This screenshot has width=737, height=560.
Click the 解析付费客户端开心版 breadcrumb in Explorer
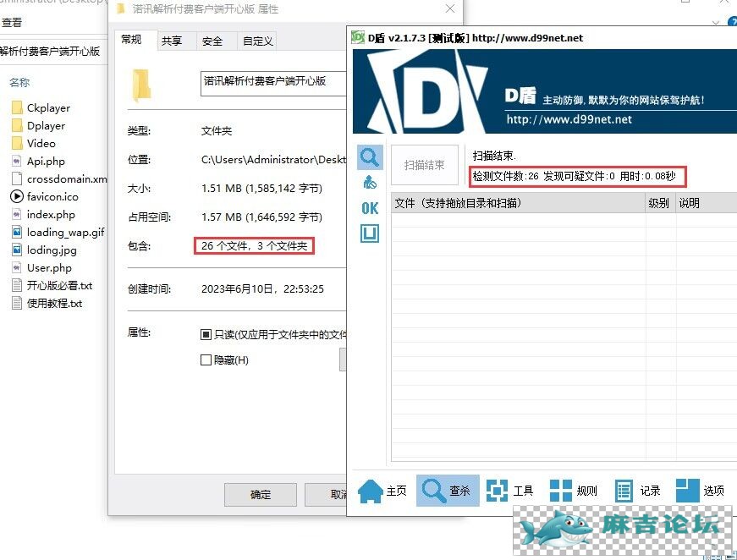pos(50,52)
